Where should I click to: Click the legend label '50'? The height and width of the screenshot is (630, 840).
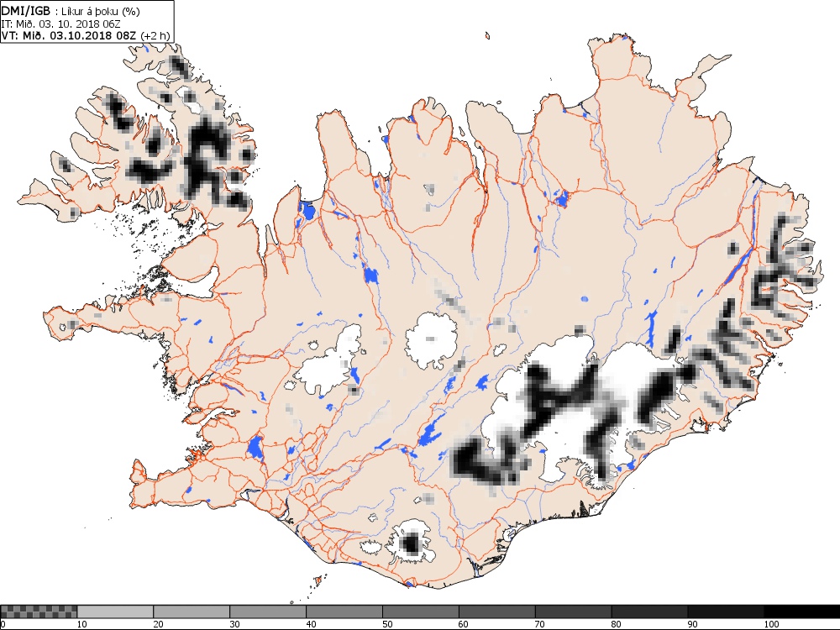(387, 624)
